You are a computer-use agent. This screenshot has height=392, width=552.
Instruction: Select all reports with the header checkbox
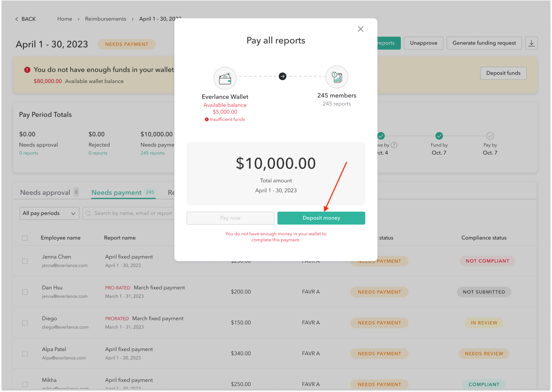25,237
